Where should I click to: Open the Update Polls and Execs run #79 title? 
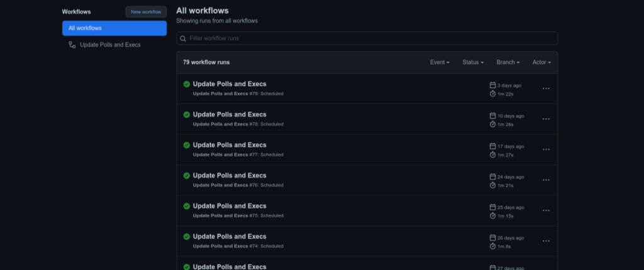click(x=230, y=84)
